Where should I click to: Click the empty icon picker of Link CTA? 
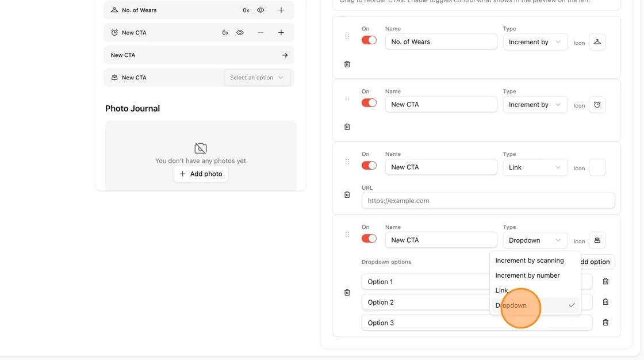coord(597,167)
